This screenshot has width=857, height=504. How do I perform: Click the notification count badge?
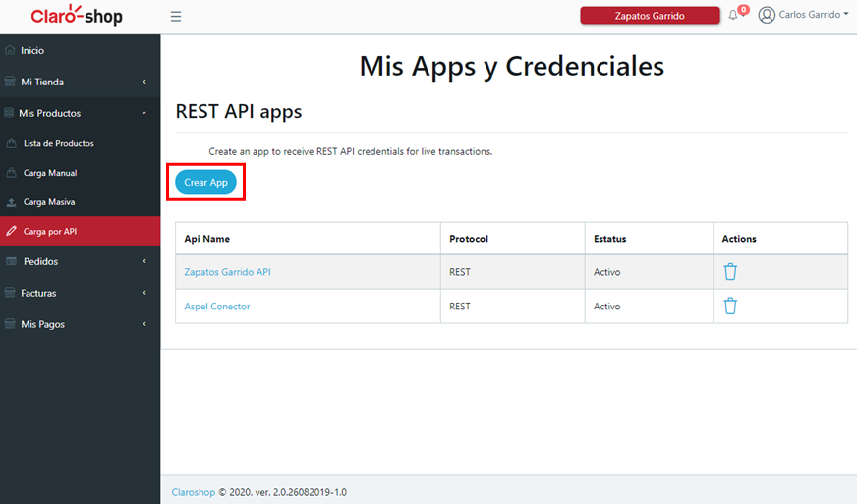[x=743, y=9]
